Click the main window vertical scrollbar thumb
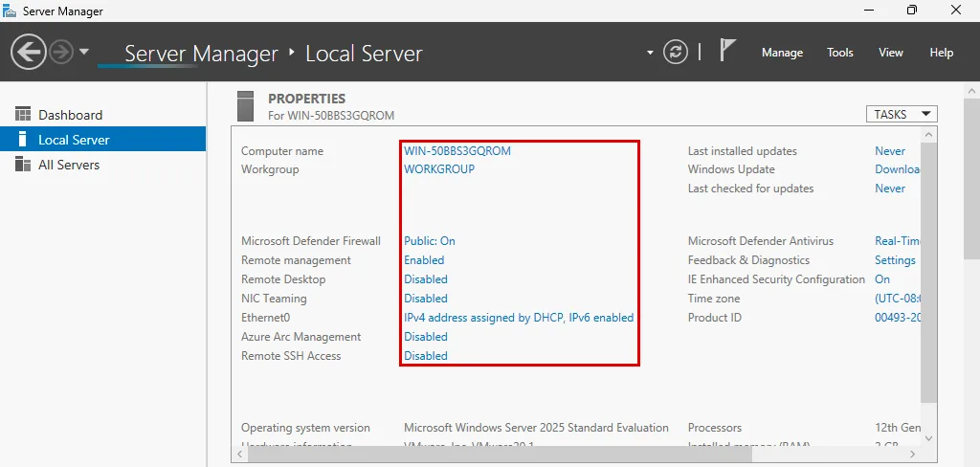Image resolution: width=980 pixels, height=467 pixels. pos(972,178)
